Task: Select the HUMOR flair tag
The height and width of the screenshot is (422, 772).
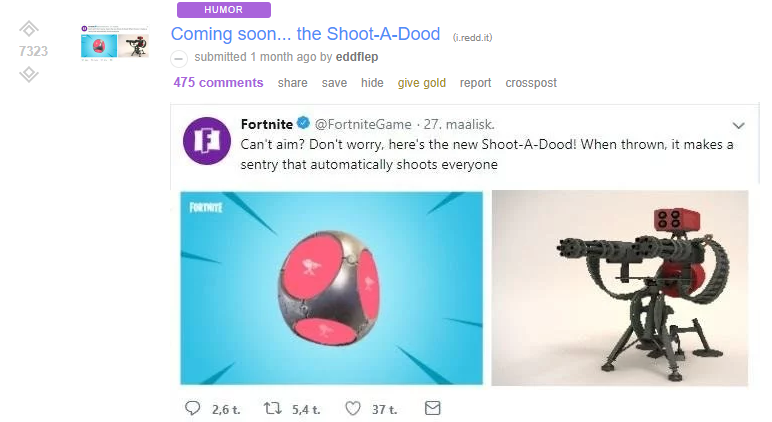Action: coord(224,10)
